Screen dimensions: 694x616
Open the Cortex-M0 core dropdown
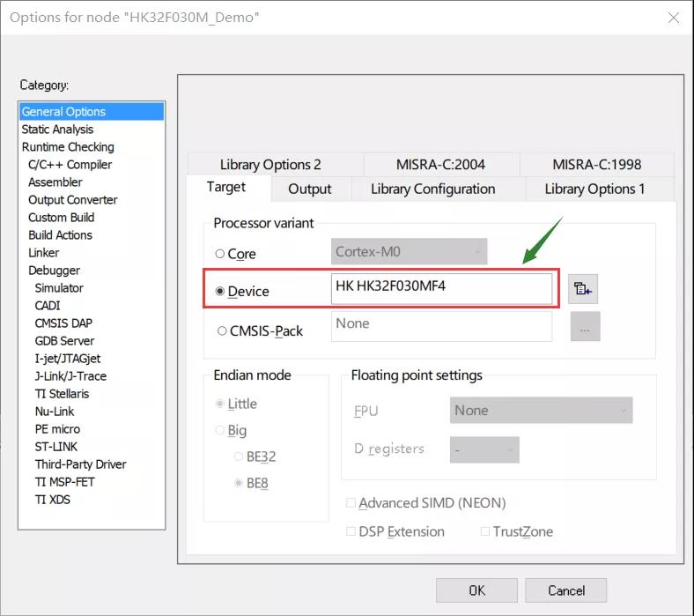(409, 251)
